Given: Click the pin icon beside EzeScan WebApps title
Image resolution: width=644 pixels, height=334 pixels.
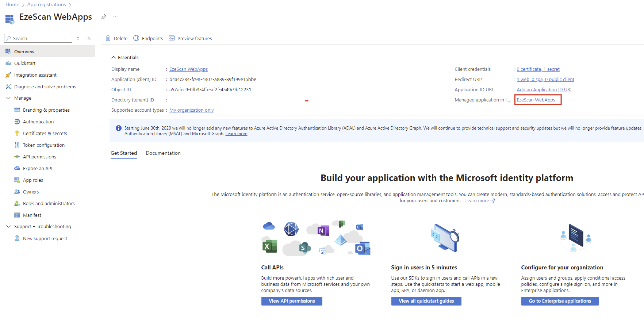Looking at the screenshot, I should 104,17.
